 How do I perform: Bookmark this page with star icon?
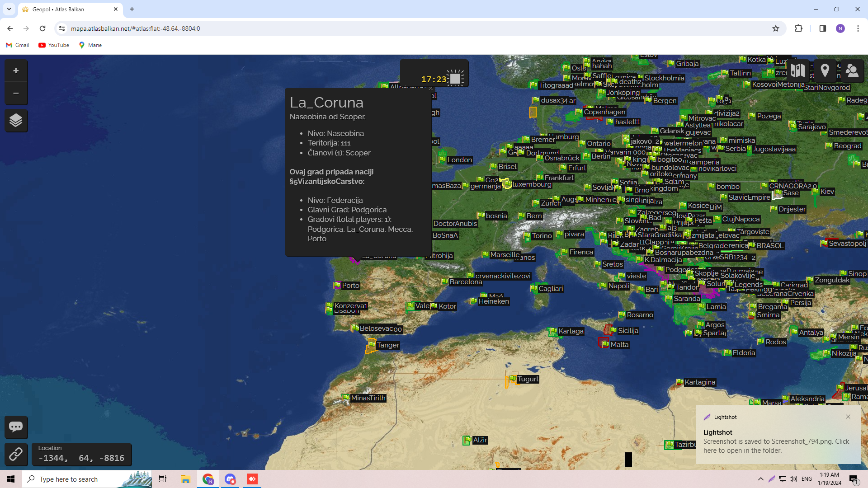coord(776,28)
